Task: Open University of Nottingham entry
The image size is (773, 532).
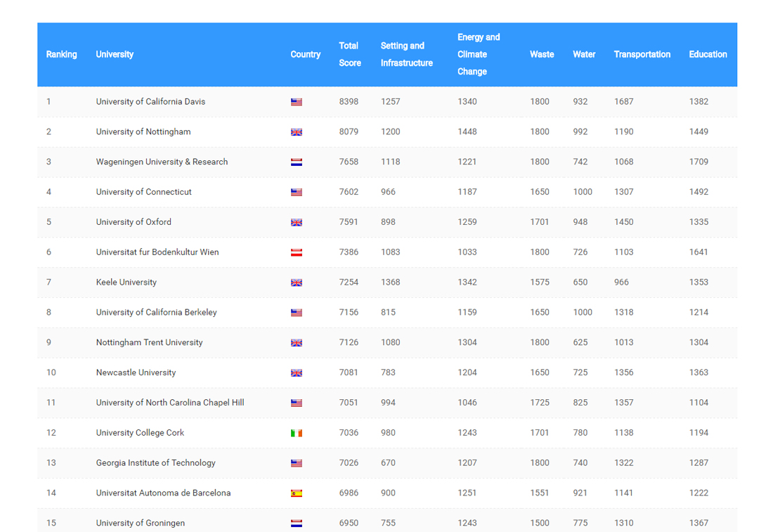Action: coord(143,131)
